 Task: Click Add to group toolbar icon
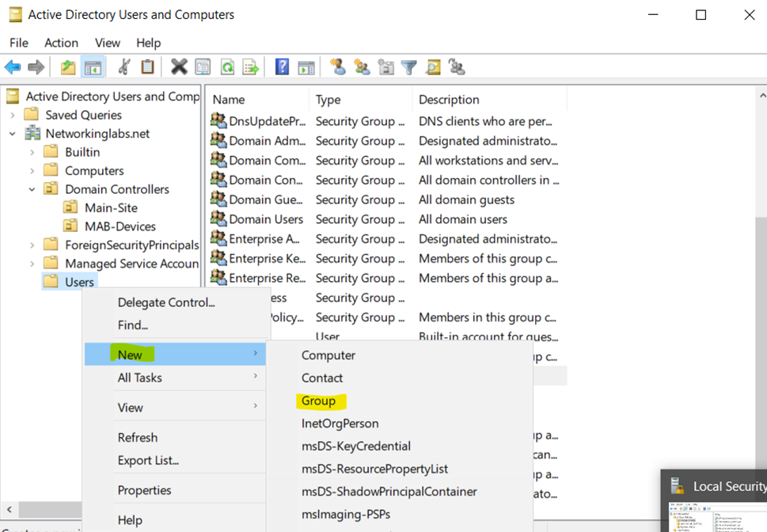[x=457, y=67]
